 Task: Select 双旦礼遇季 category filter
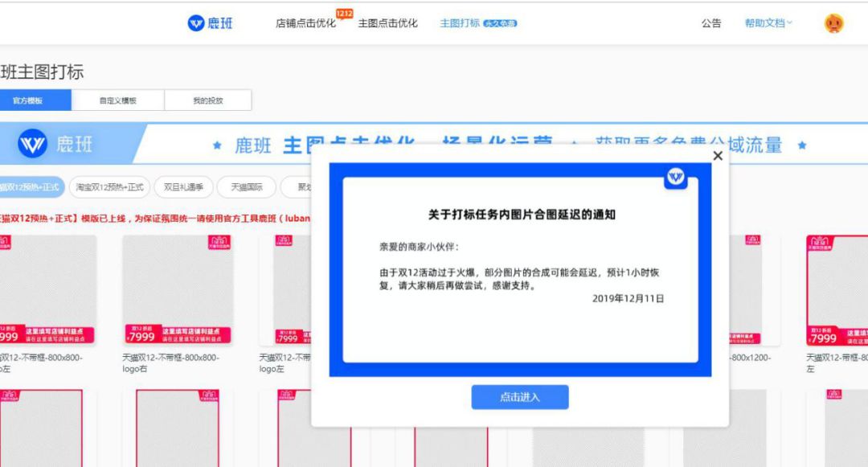(x=183, y=187)
